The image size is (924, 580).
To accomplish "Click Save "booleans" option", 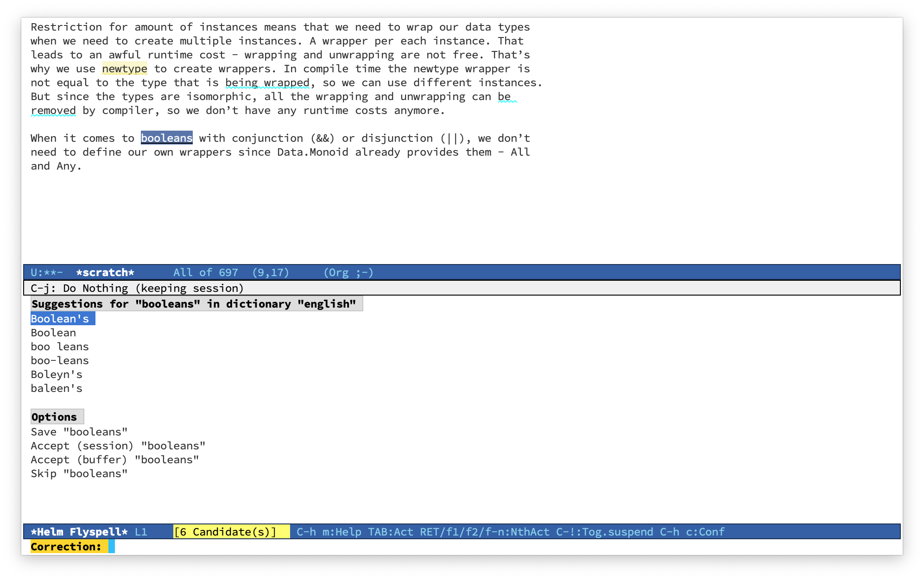I will [x=79, y=432].
